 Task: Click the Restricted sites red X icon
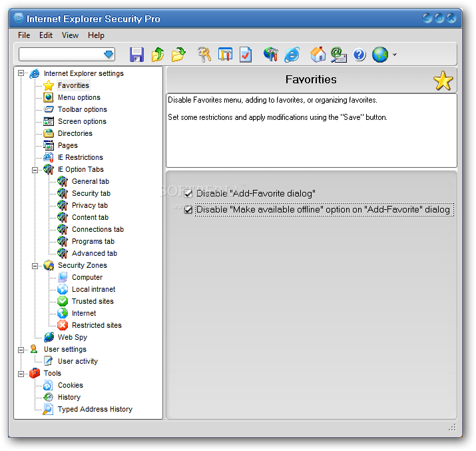point(63,325)
